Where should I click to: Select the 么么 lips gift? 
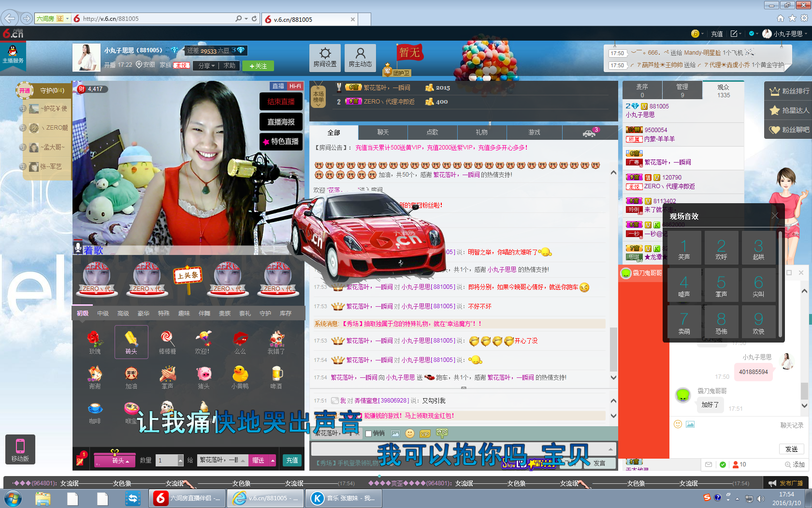click(240, 343)
